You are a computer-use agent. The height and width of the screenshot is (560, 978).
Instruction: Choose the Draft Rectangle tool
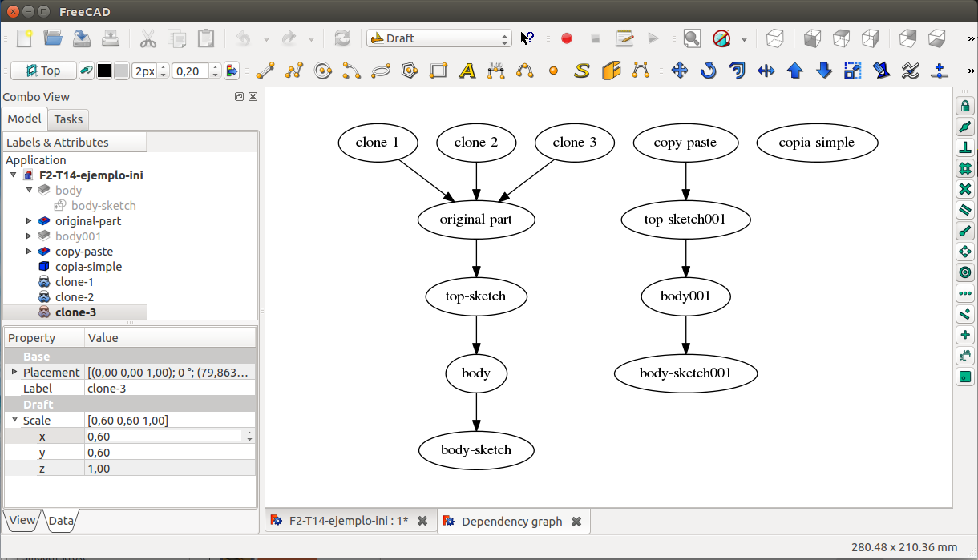coord(438,71)
